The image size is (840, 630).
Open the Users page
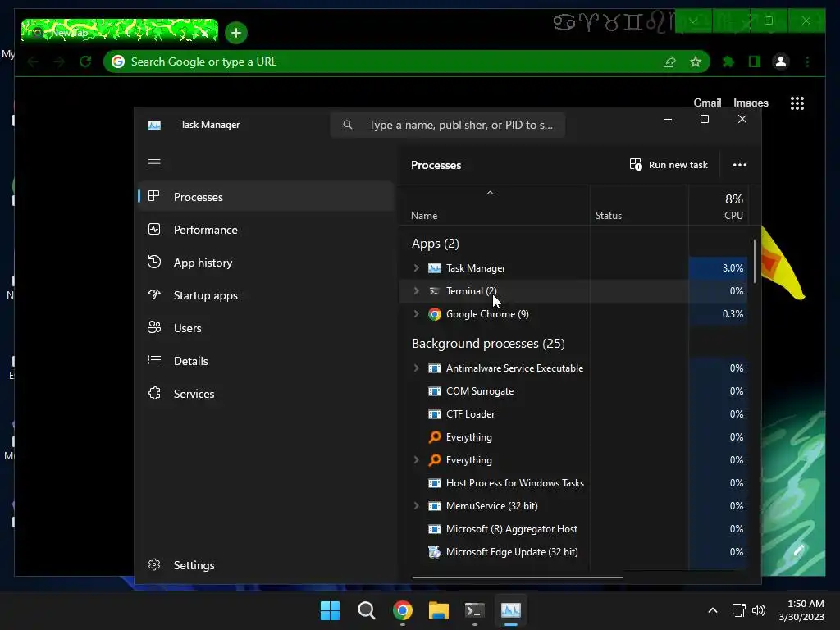(267, 328)
